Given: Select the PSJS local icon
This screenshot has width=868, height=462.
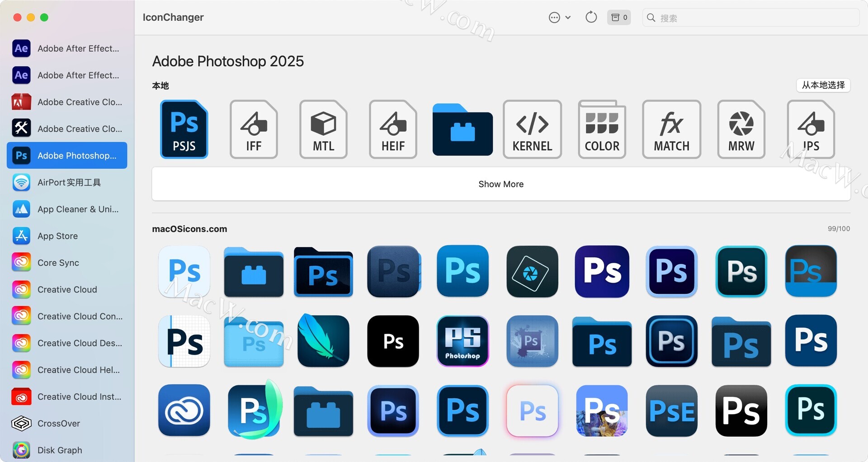Looking at the screenshot, I should coord(184,129).
